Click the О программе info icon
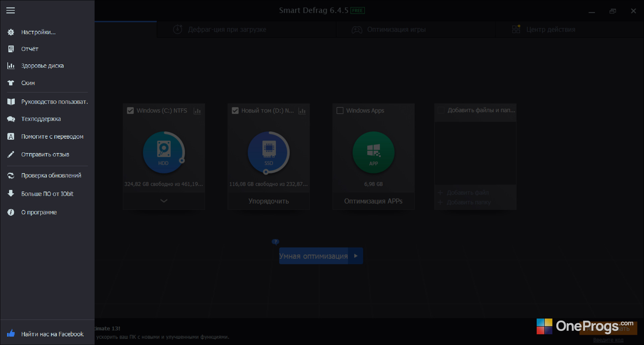Image resolution: width=644 pixels, height=345 pixels. click(11, 212)
